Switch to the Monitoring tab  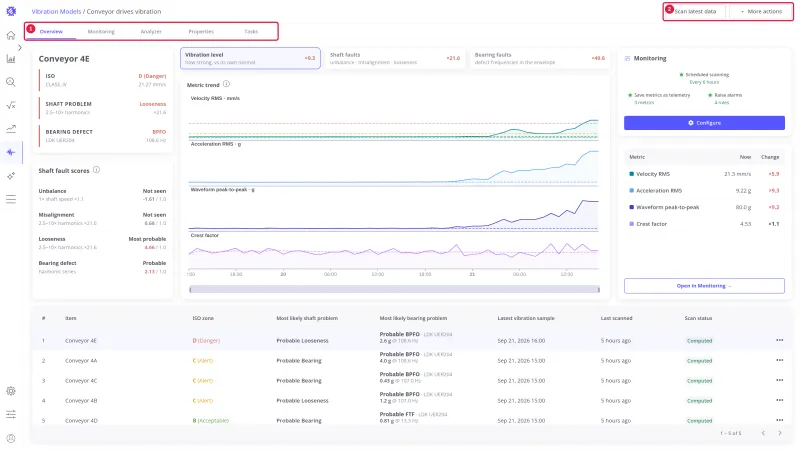[x=101, y=32]
